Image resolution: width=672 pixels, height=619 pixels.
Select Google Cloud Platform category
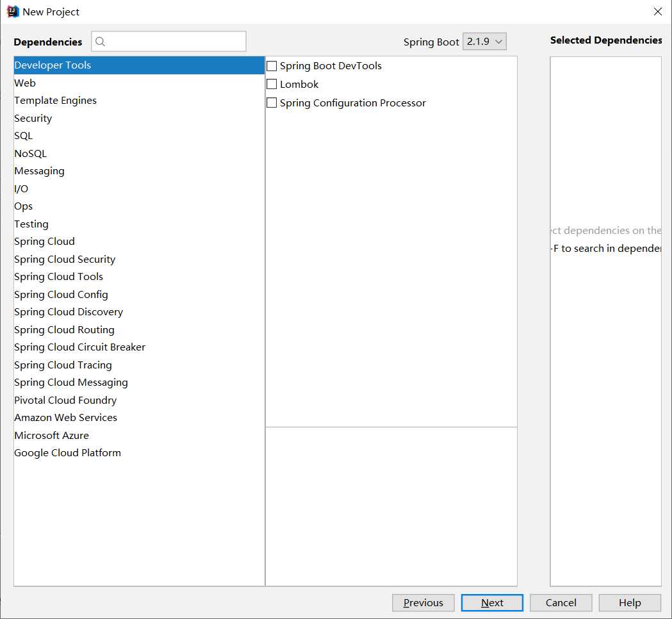[x=139, y=453]
